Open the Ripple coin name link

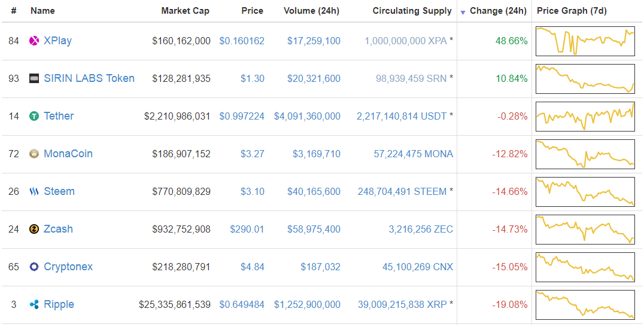(x=59, y=304)
